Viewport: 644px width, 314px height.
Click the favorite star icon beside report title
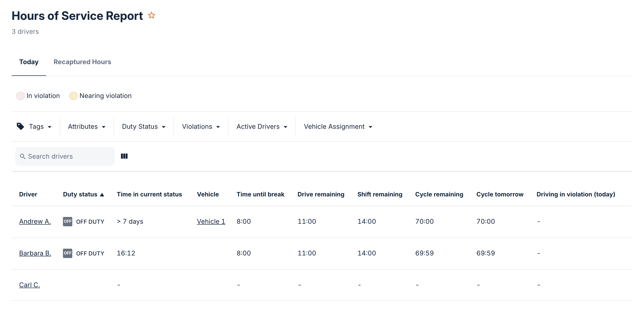point(151,15)
